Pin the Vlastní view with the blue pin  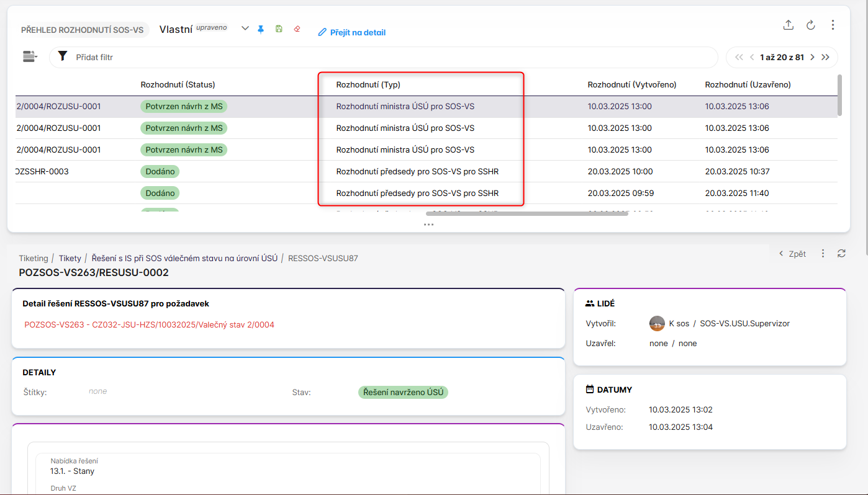coord(261,29)
